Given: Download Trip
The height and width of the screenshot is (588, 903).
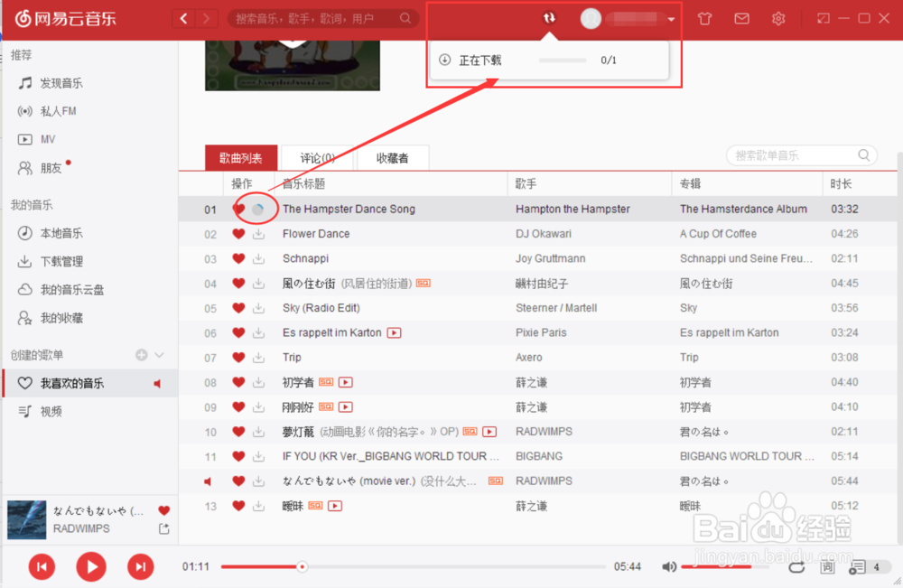Looking at the screenshot, I should (258, 358).
